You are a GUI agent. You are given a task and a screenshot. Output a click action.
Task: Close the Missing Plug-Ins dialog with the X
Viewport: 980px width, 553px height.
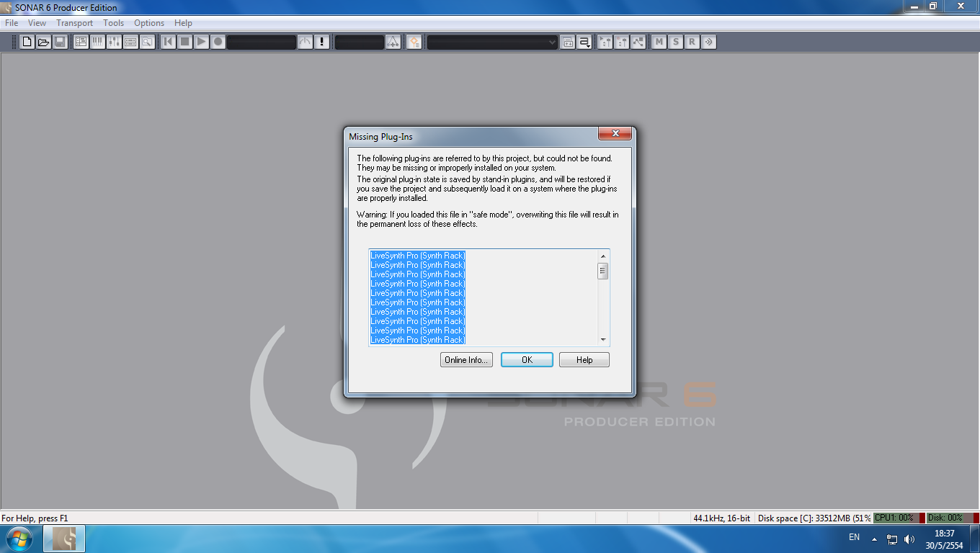click(615, 134)
